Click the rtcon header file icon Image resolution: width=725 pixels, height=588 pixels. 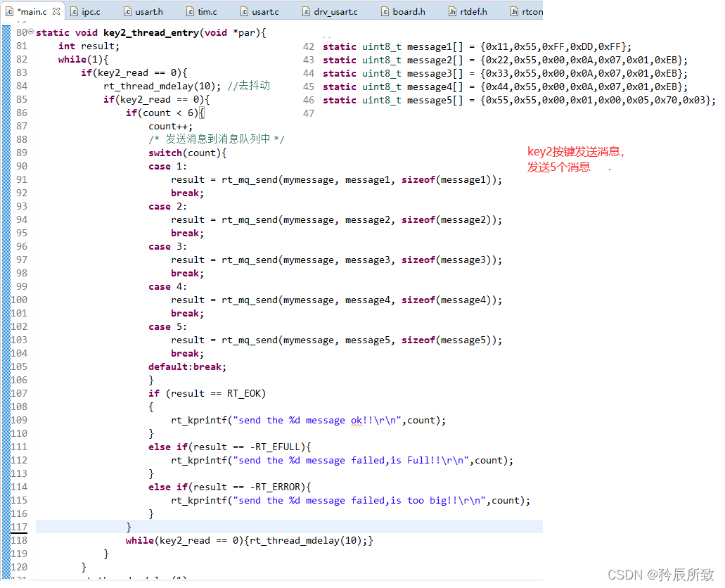(514, 11)
